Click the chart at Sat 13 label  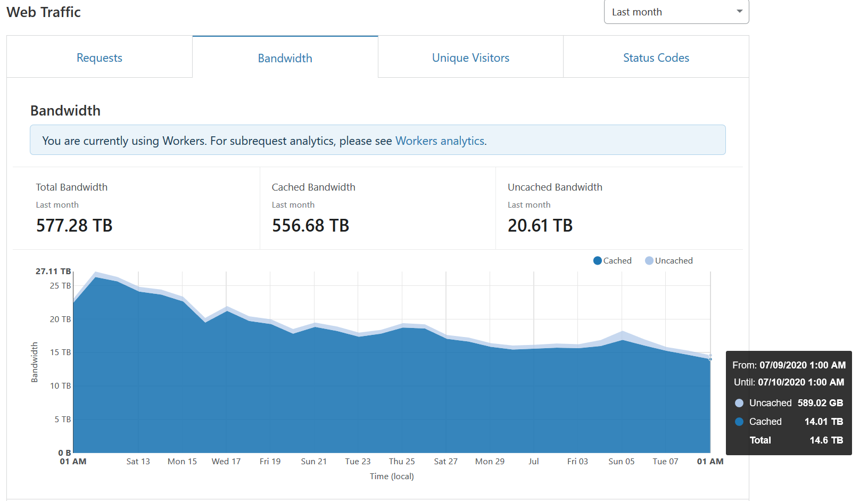[138, 461]
